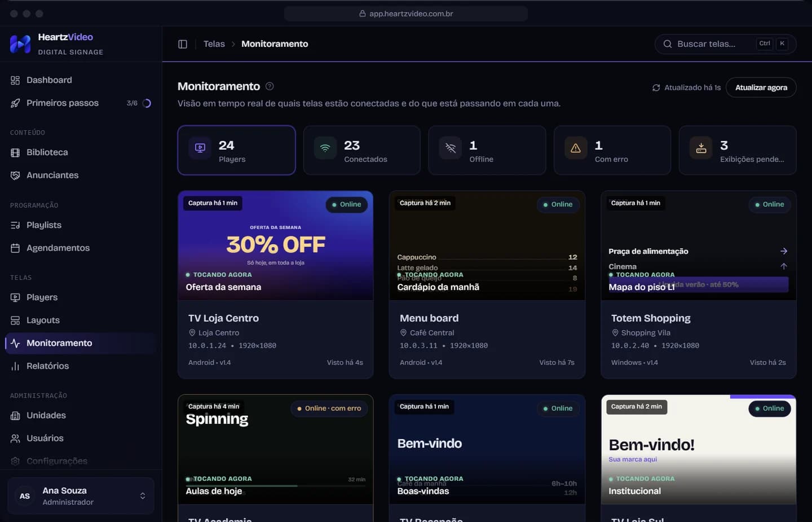Screen dimensions: 812x522
Task: Click the Café Central location pin icon
Action: tap(403, 333)
